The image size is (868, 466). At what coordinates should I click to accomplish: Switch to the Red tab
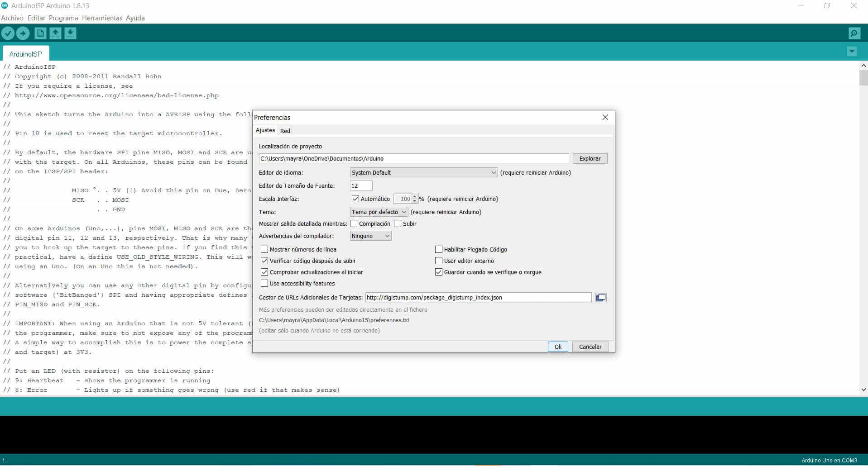[285, 131]
